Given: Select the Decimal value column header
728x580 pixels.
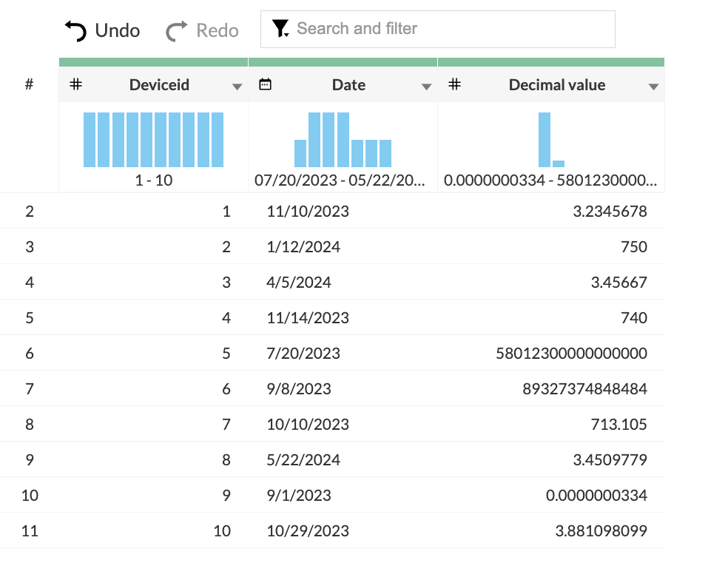Looking at the screenshot, I should tap(556, 85).
